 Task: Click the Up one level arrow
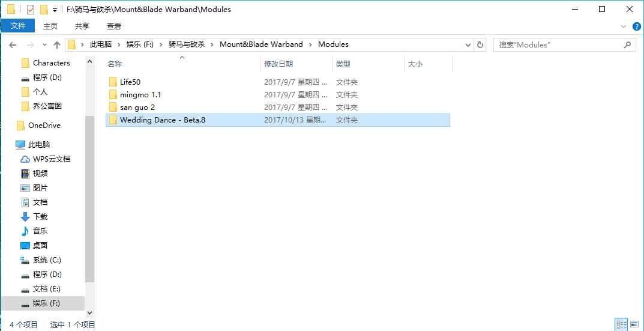(x=57, y=44)
